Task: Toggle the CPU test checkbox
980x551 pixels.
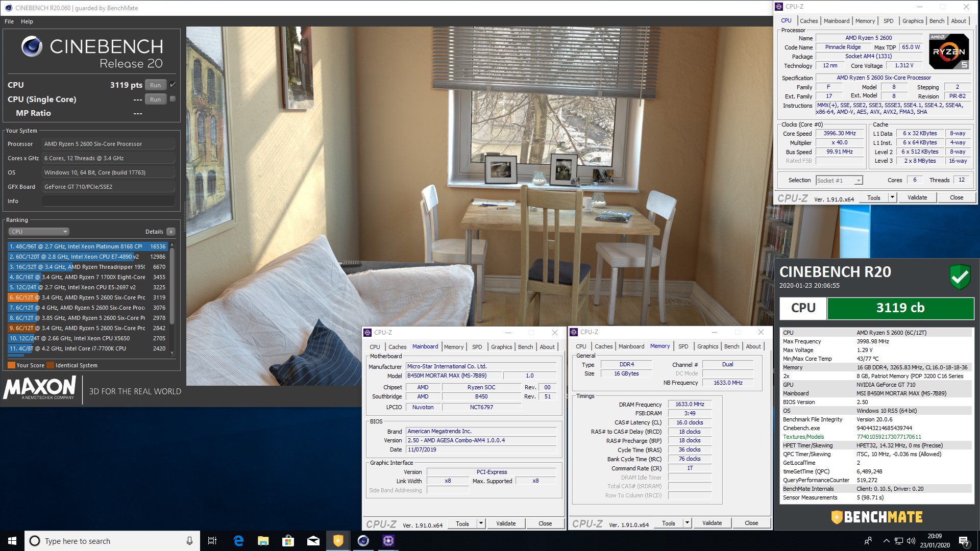Action: (x=173, y=85)
